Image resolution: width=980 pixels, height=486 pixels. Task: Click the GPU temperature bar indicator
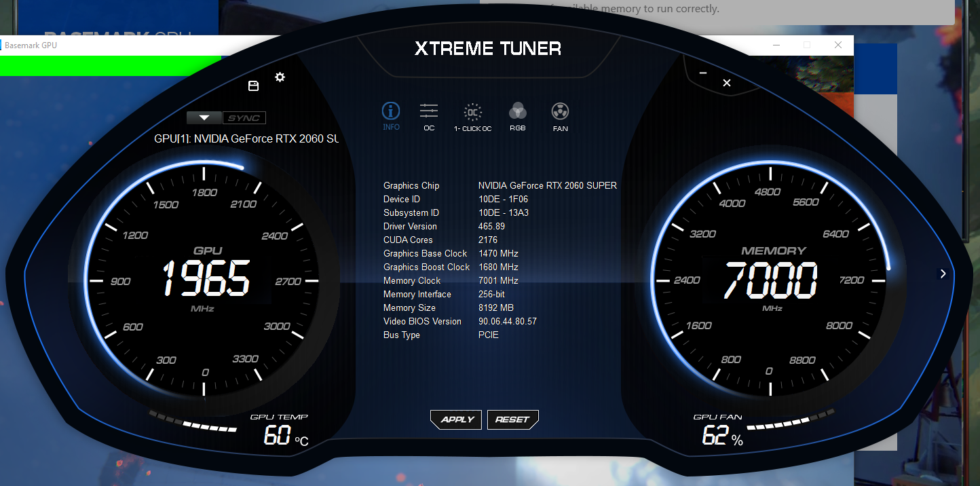click(193, 421)
